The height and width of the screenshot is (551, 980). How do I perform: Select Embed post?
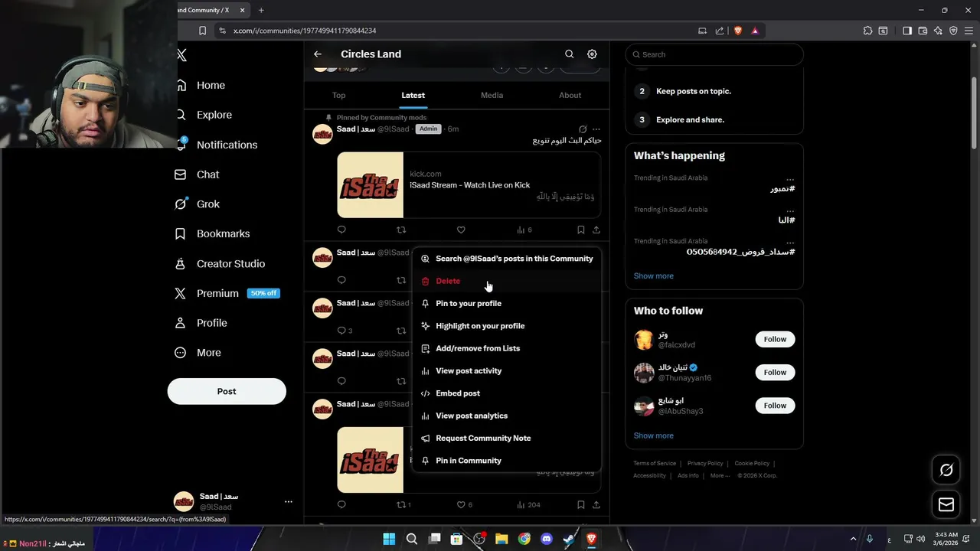click(506, 393)
